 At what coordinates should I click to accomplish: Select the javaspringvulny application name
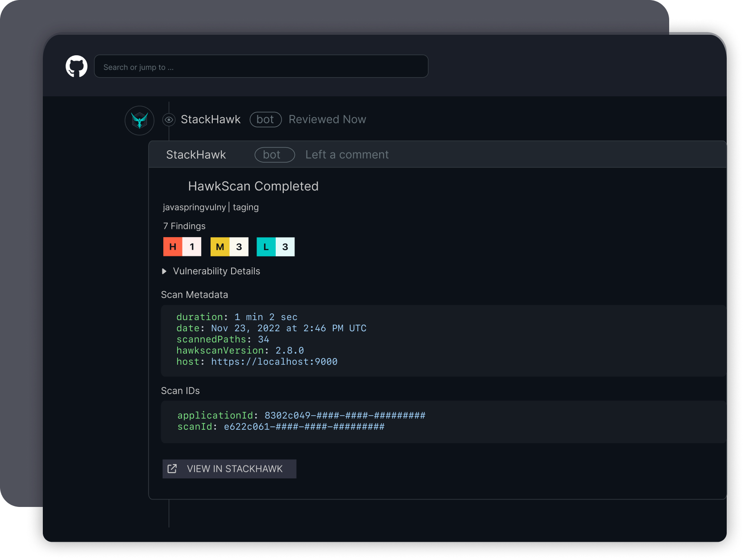195,207
